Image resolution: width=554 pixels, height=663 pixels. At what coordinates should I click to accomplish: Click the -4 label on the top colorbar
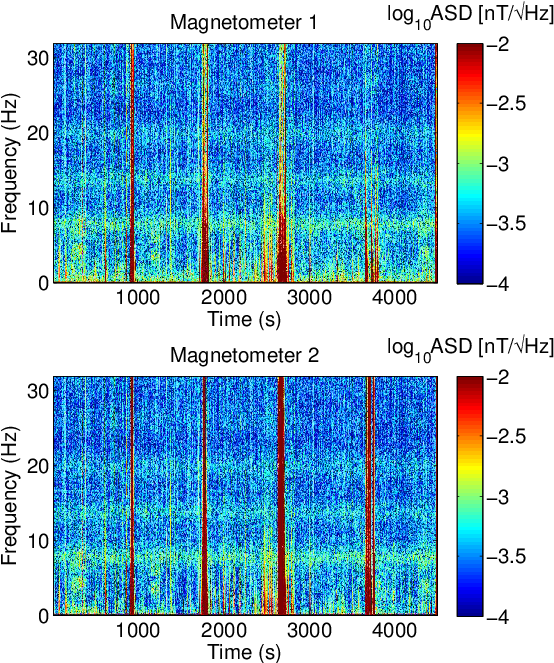click(x=499, y=284)
